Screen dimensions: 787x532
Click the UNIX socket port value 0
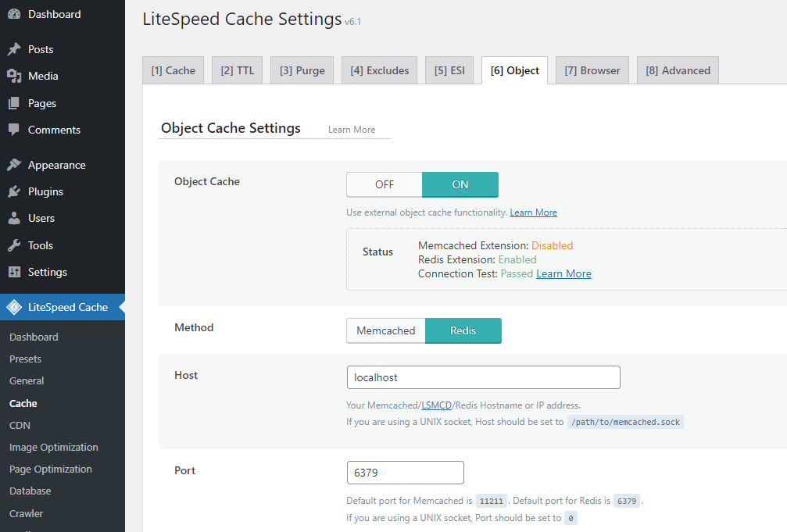pyautogui.click(x=571, y=518)
